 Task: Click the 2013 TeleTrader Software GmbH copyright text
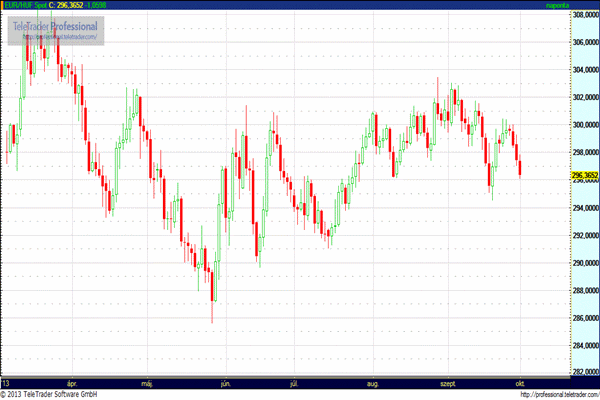[56, 394]
